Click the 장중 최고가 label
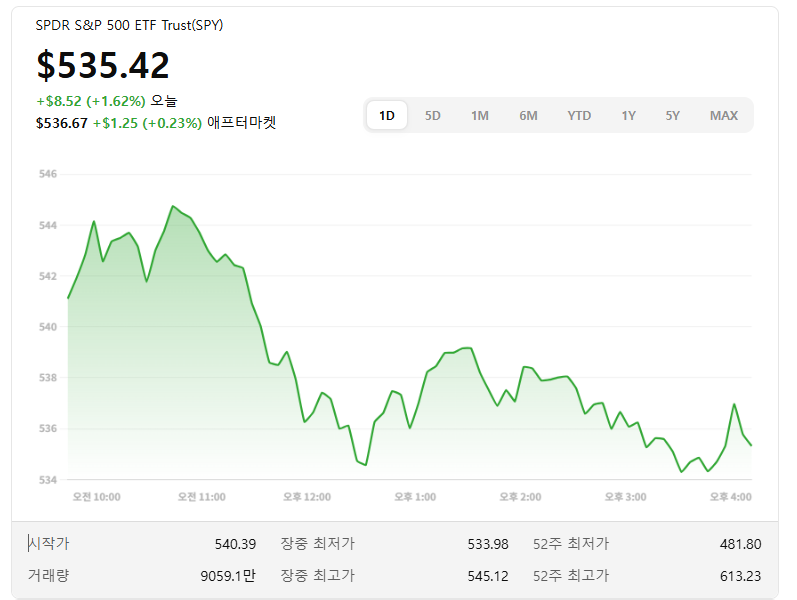This screenshot has width=797, height=600. 317,576
